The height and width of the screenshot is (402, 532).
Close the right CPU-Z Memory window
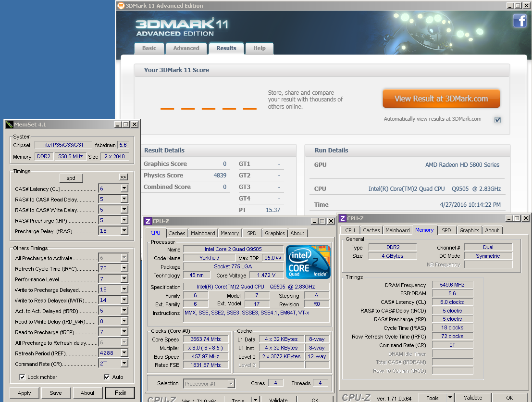click(526, 218)
